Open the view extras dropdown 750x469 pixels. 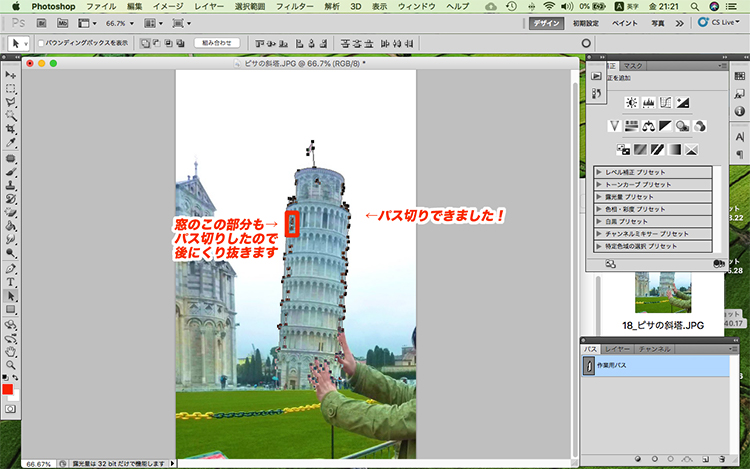87,23
